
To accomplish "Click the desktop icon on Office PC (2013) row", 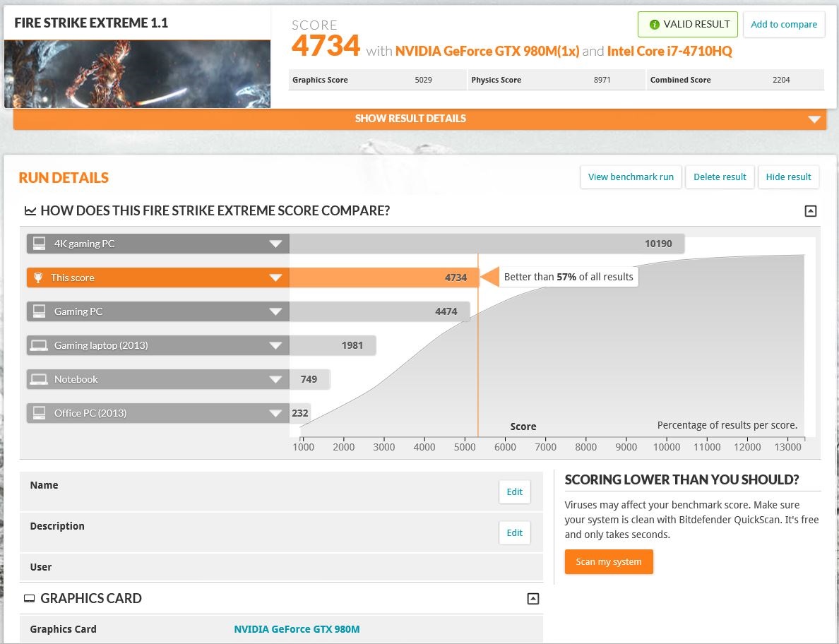I will coord(39,413).
